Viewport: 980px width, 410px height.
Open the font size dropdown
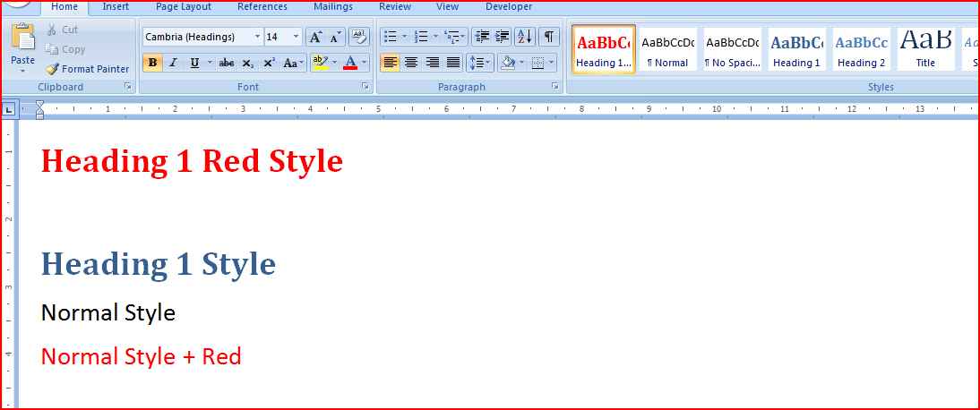pyautogui.click(x=297, y=37)
